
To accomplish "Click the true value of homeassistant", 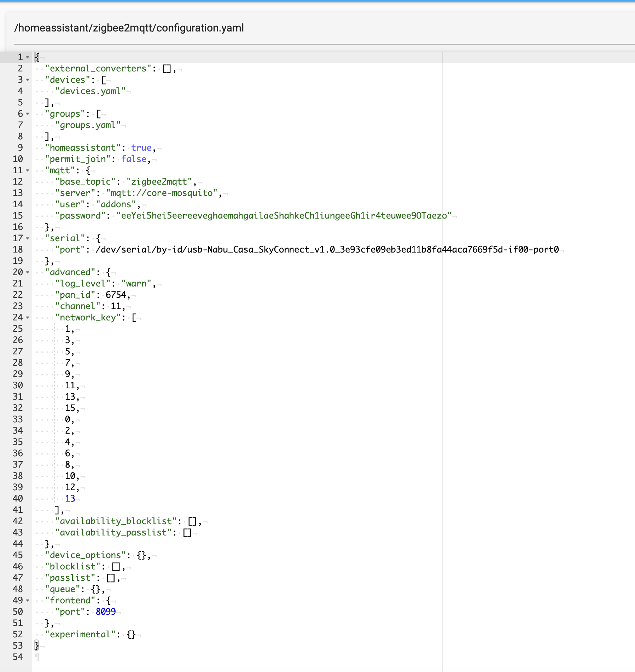I will click(141, 148).
